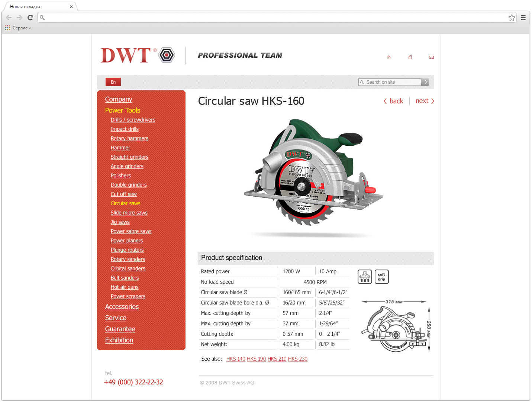532x403 pixels.
Task: Click the HKS-160 circular saw product photo
Action: 313,173
